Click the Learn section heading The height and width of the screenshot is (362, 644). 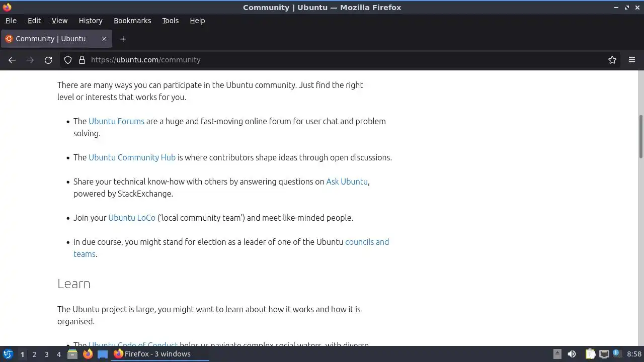pyautogui.click(x=74, y=284)
